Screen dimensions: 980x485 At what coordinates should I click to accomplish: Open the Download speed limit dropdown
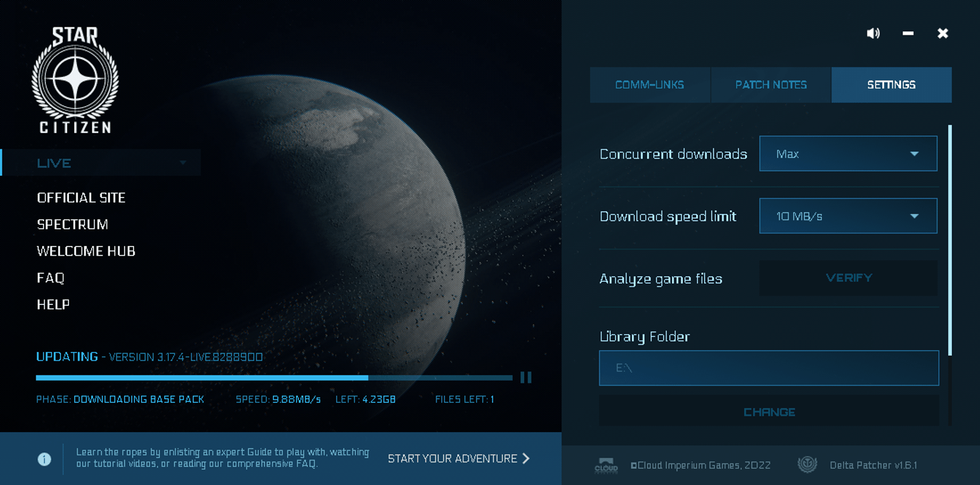pos(847,216)
